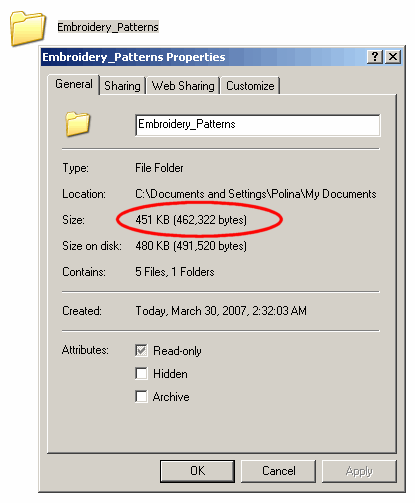Click the folder icon inside the General tab
The height and width of the screenshot is (503, 415).
point(77,124)
